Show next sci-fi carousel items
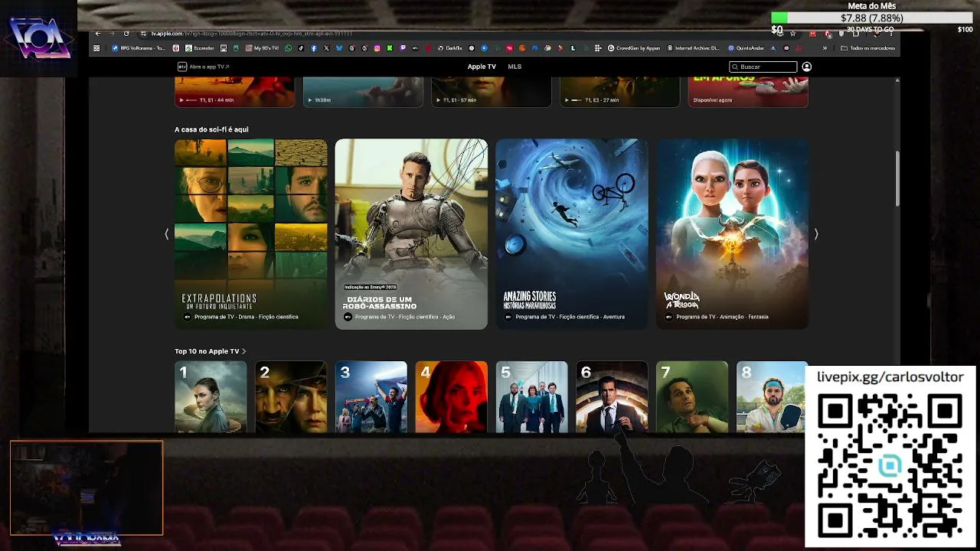 click(816, 234)
